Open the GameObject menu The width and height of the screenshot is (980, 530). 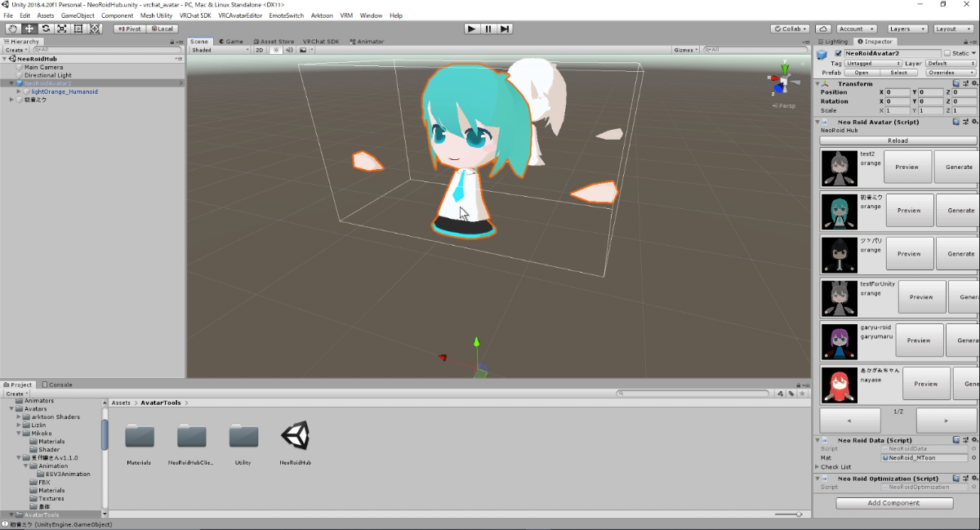coord(78,16)
